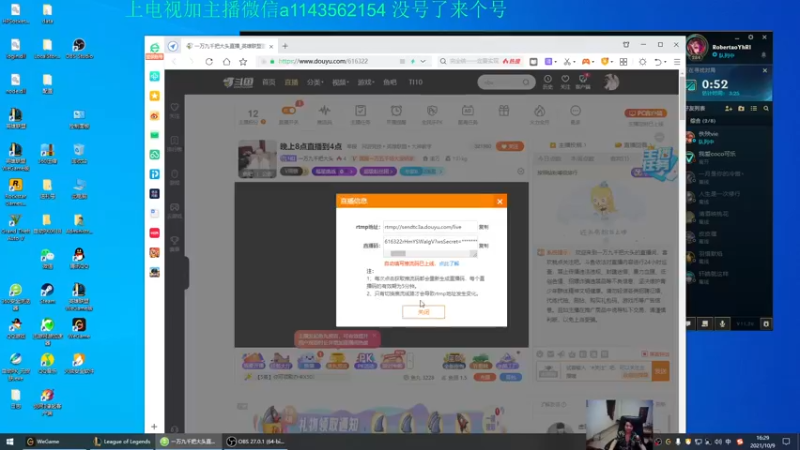
Task: Switch to OBS 27.0.1 in taskbar
Action: tap(256, 442)
